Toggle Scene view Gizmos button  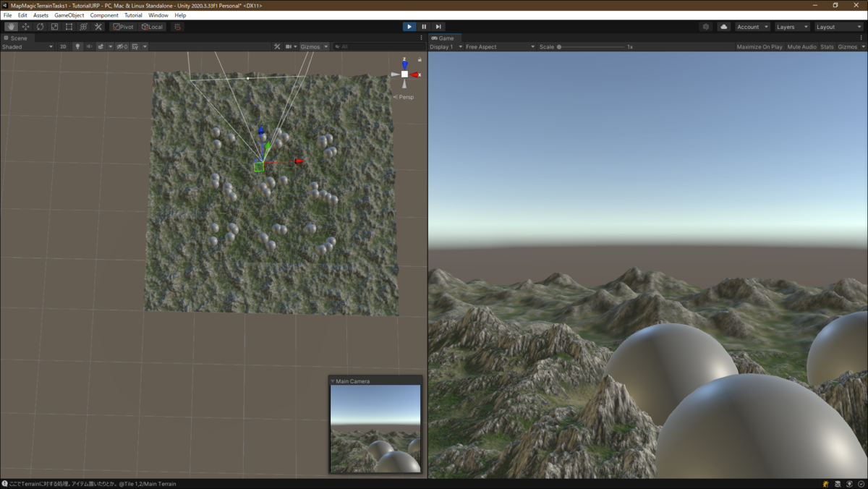(310, 46)
